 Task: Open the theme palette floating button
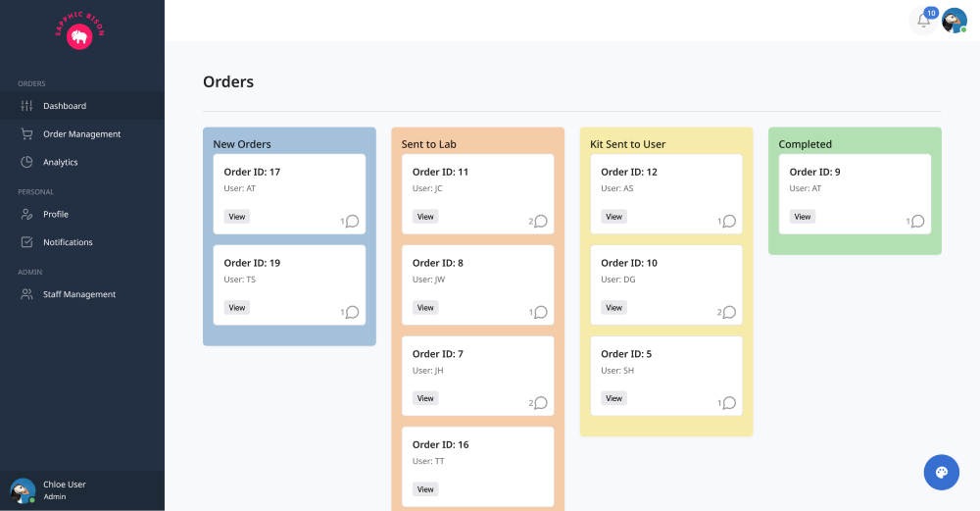coord(941,473)
